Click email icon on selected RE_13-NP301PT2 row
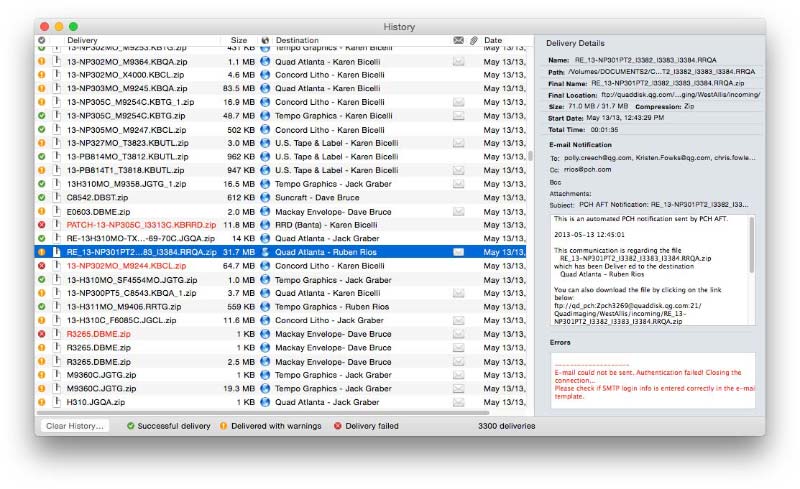The height and width of the screenshot is (489, 800). [x=459, y=252]
